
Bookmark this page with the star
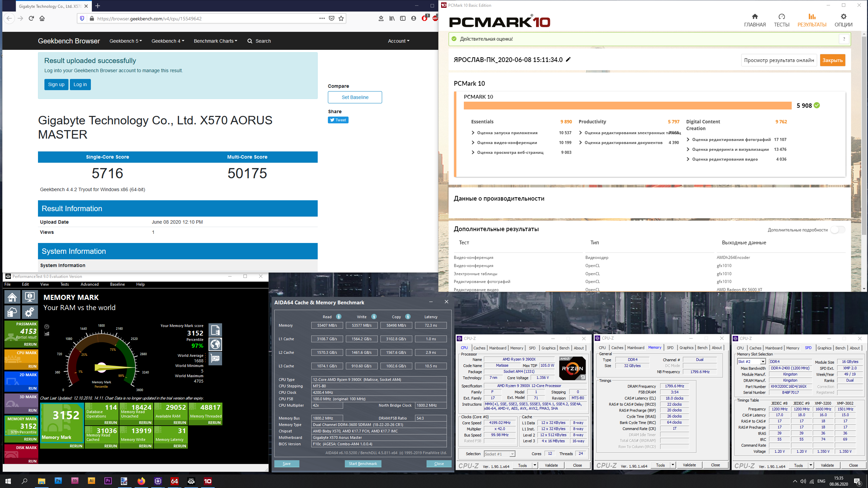[x=341, y=18]
